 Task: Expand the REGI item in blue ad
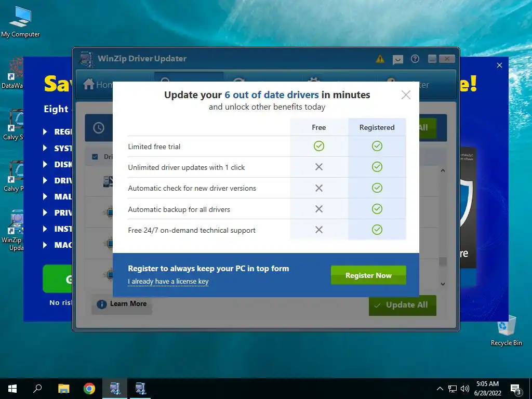pyautogui.click(x=45, y=131)
